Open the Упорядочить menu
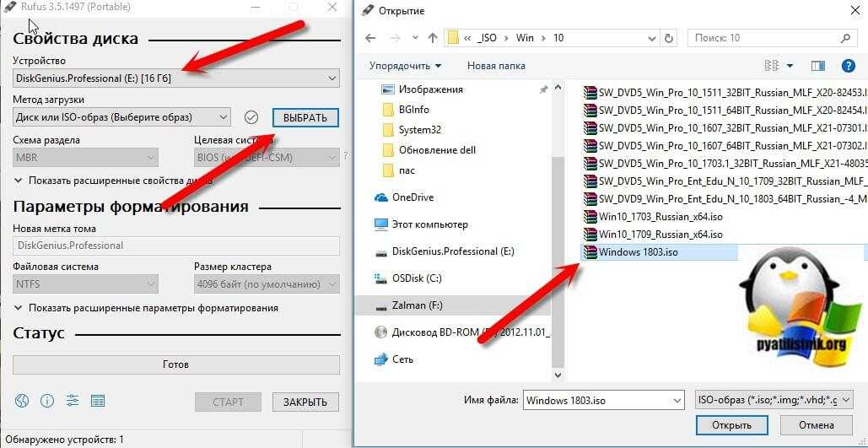This screenshot has width=868, height=448. (x=405, y=66)
